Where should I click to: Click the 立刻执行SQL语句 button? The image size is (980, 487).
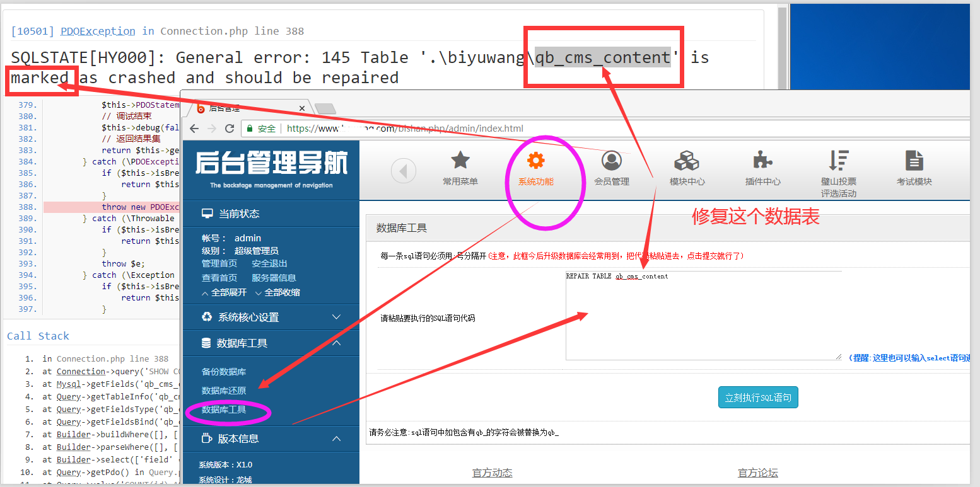(x=758, y=398)
